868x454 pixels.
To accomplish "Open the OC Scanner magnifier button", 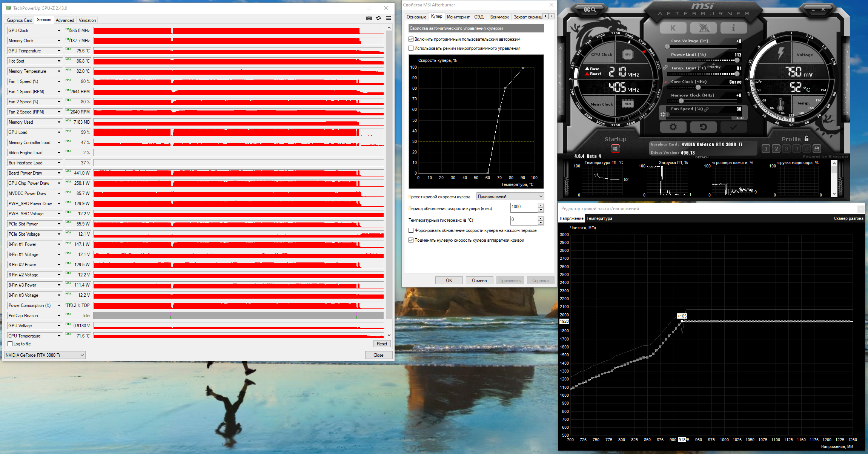I will (x=590, y=9).
